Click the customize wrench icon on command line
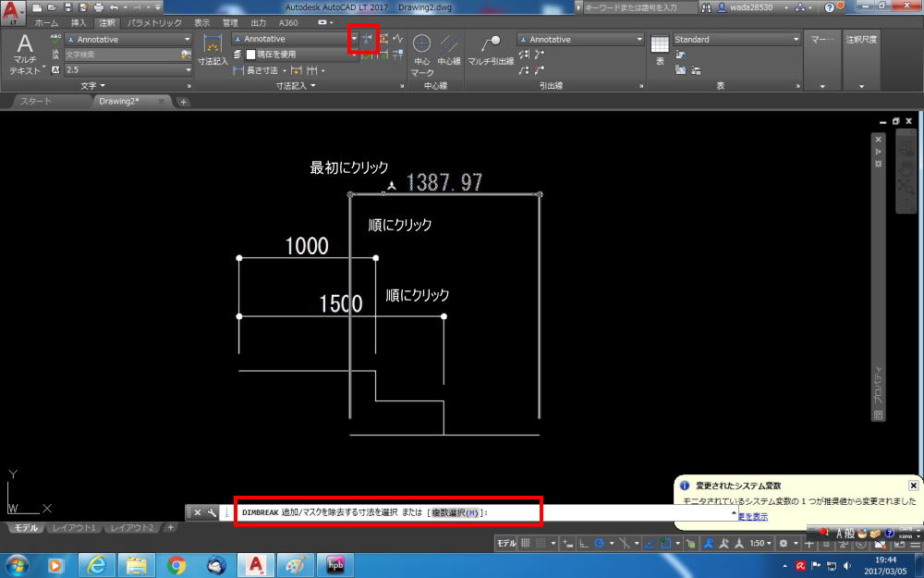924x578 pixels. tap(212, 512)
